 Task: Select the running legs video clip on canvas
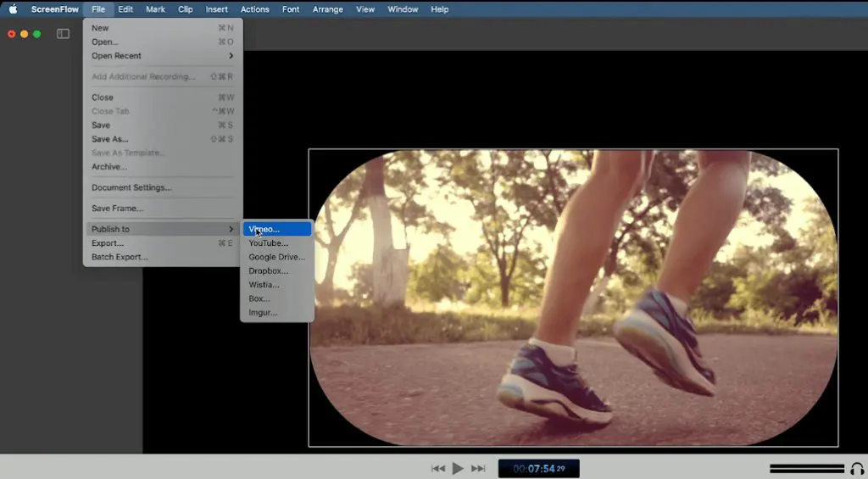tap(574, 298)
